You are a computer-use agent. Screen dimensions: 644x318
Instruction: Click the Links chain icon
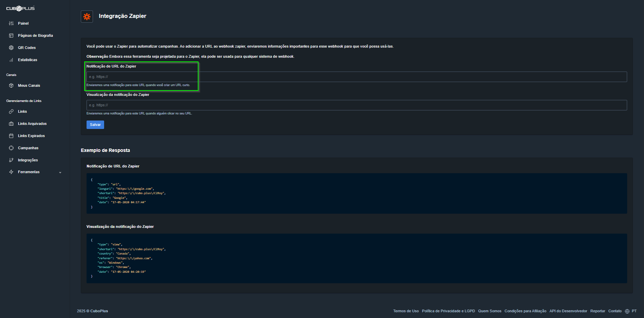click(11, 111)
